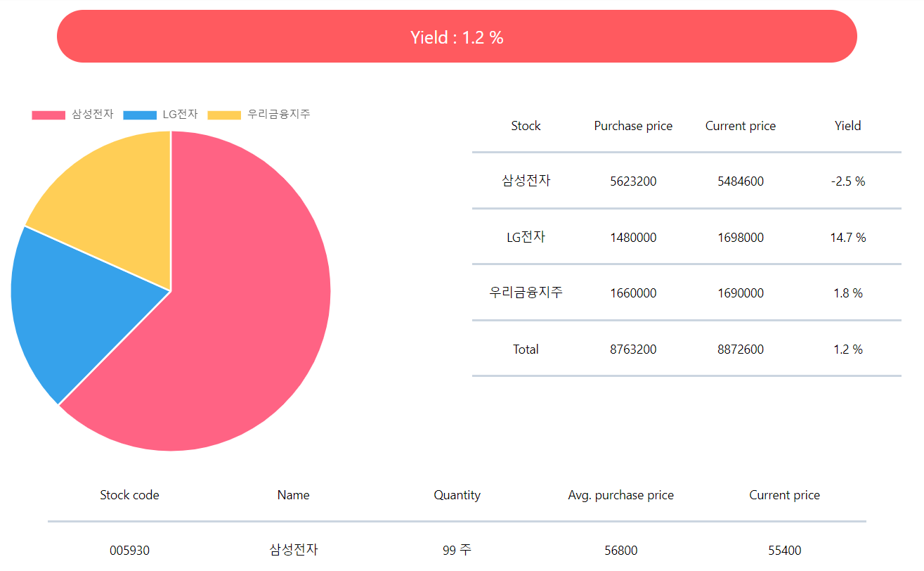Click current price value 1698000

pyautogui.click(x=741, y=238)
